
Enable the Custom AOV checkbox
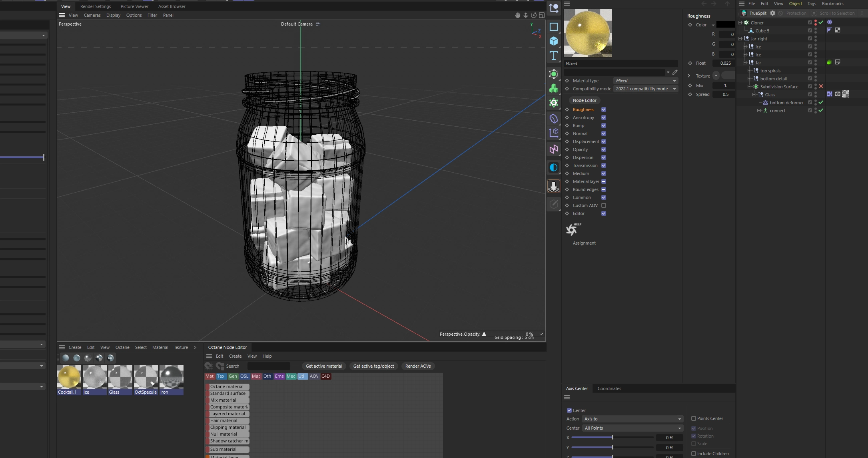604,205
